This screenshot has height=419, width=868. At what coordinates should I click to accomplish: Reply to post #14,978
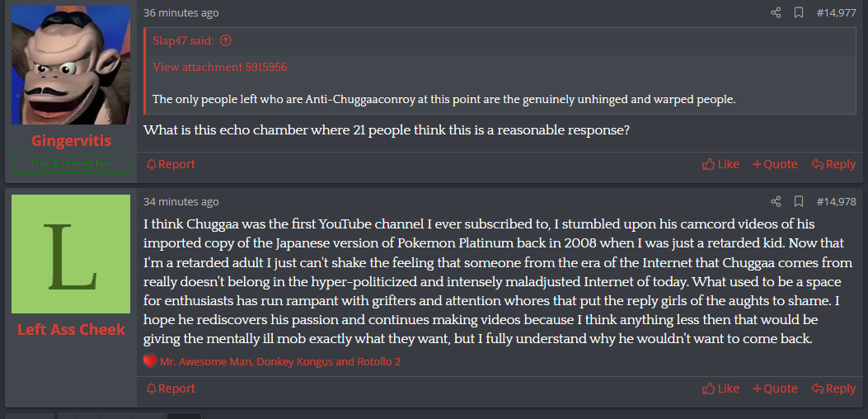tap(833, 388)
